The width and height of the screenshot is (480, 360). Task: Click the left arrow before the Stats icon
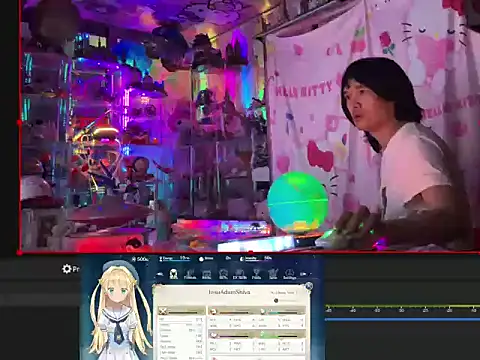pyautogui.click(x=160, y=274)
